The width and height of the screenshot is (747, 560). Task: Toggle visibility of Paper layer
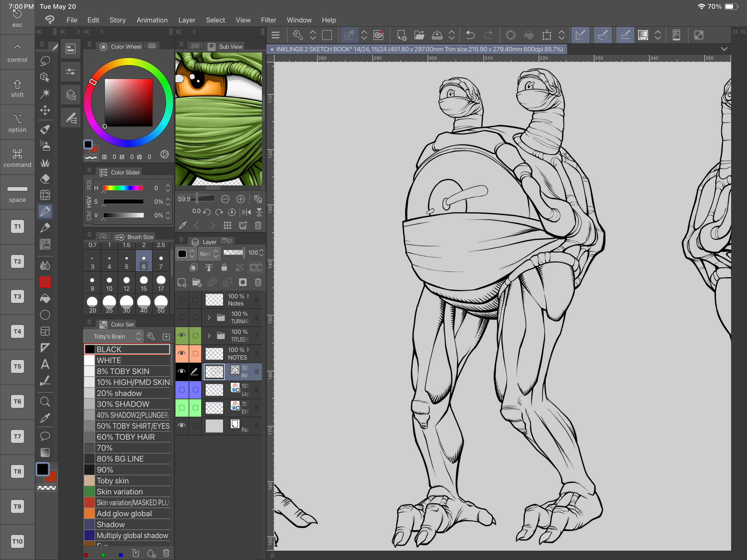coord(182,425)
